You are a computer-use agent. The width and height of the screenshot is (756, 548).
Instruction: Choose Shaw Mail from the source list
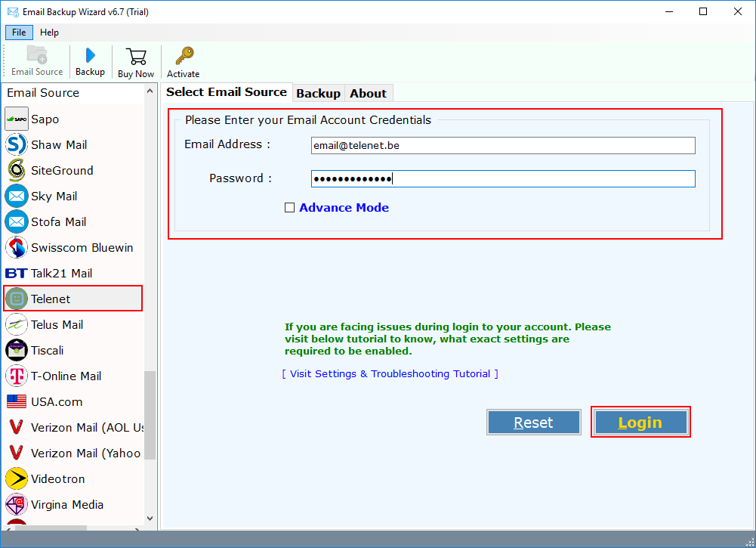point(59,144)
